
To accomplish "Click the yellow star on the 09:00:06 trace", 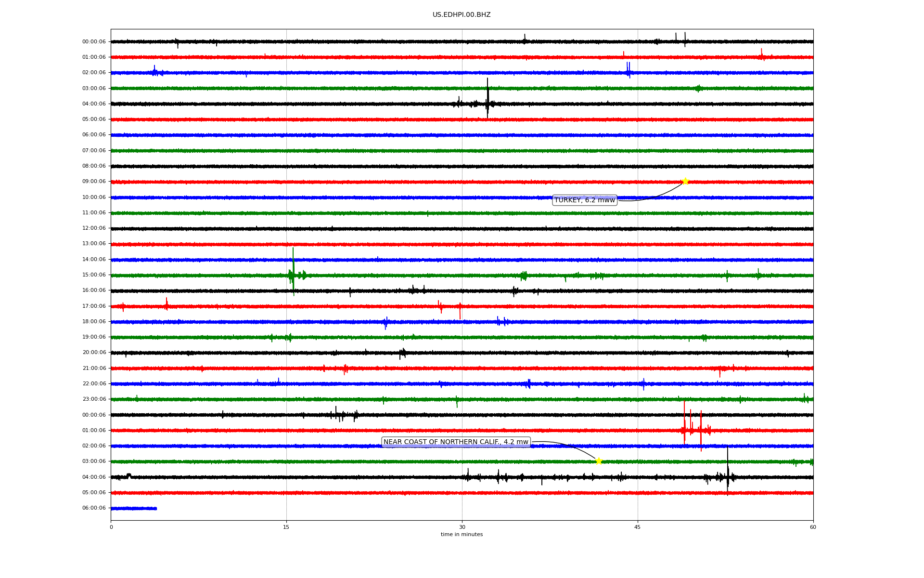I will coord(685,182).
